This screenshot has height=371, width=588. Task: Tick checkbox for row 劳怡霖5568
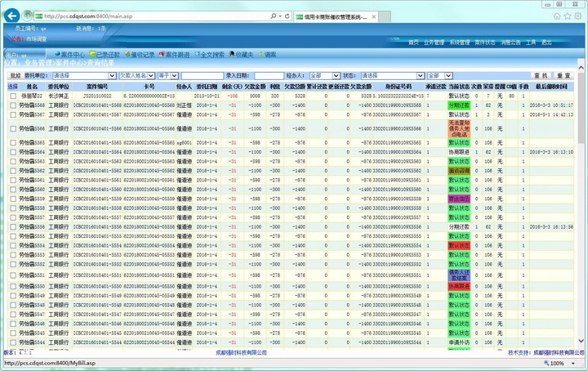point(13,105)
